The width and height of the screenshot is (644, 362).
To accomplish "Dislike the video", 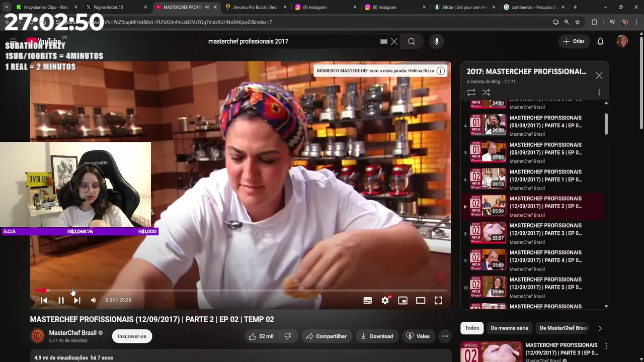I will click(288, 336).
